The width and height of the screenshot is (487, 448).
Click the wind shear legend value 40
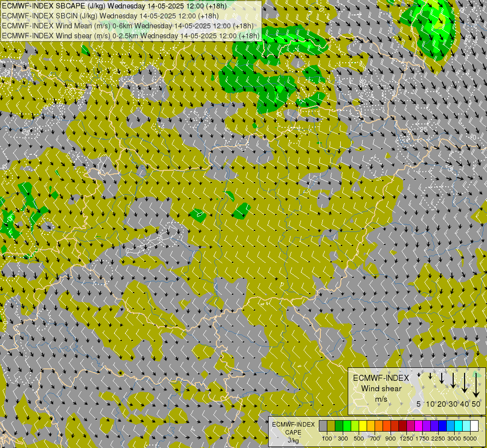click(464, 404)
